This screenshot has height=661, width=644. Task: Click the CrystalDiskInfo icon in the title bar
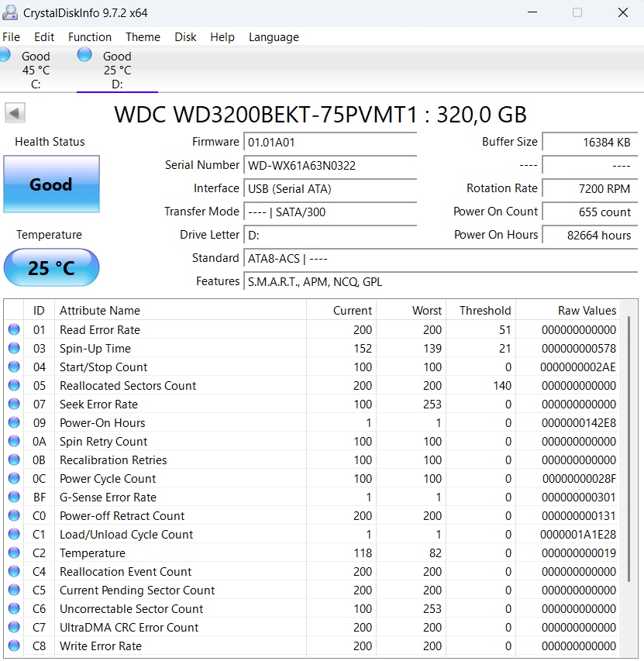click(x=11, y=11)
